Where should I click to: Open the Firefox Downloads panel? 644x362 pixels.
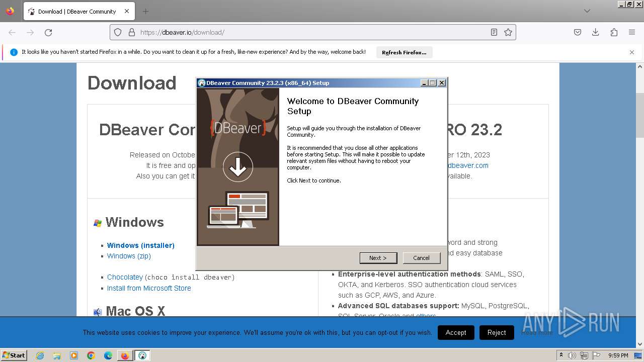(x=596, y=32)
